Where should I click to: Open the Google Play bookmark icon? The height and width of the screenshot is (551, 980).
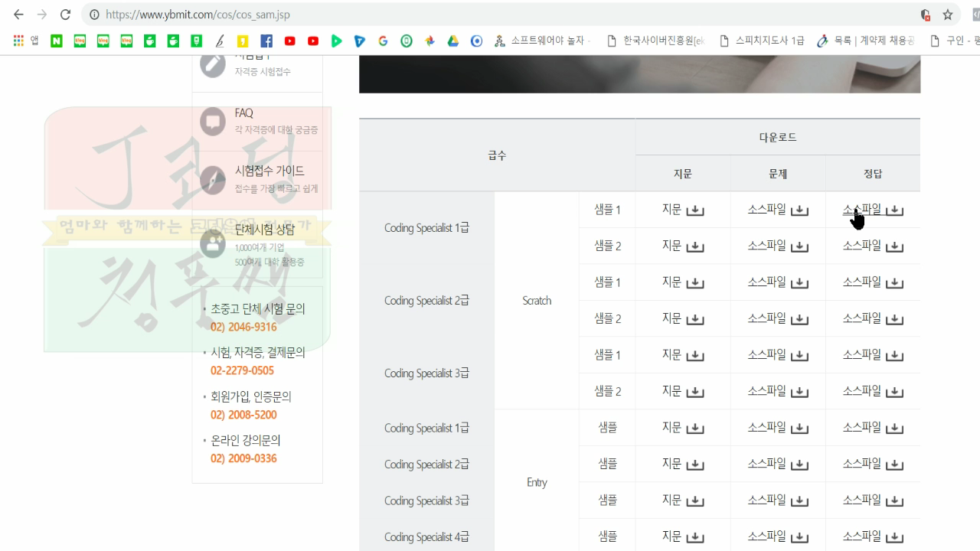336,41
